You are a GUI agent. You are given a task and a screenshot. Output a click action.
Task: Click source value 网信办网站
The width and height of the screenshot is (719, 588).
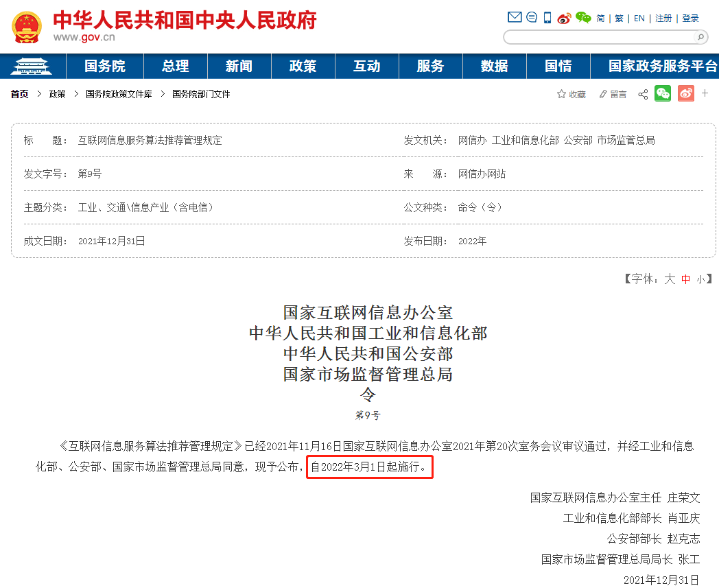coord(482,174)
